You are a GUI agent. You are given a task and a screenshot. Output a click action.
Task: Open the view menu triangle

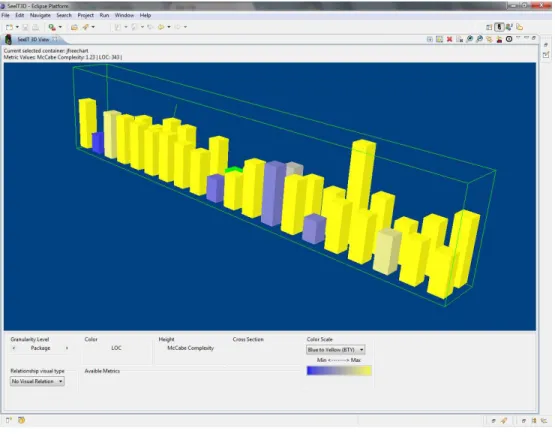click(518, 38)
